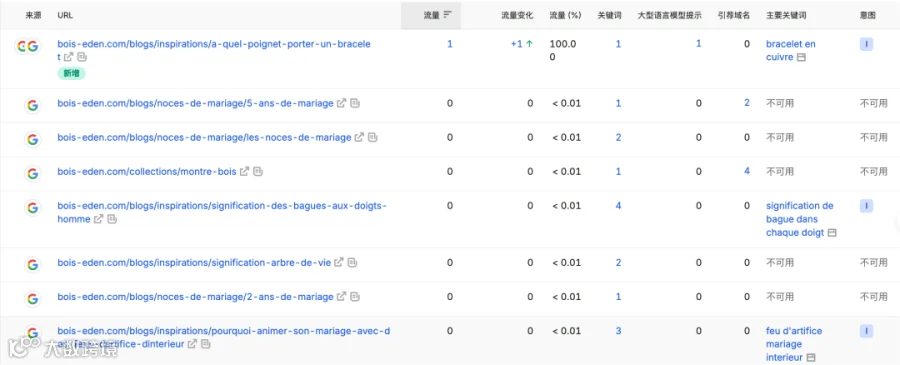Click keywords count 4 in bagues-aux-doigts row
Viewport: 900px width, 365px height.
618,205
